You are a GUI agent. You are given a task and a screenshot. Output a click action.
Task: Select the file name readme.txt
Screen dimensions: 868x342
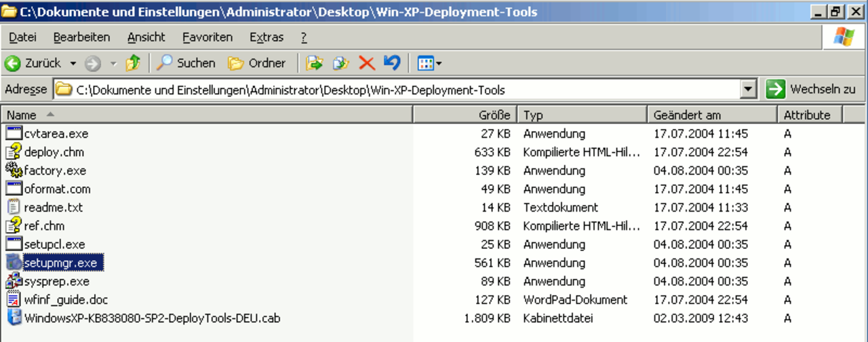(x=54, y=207)
